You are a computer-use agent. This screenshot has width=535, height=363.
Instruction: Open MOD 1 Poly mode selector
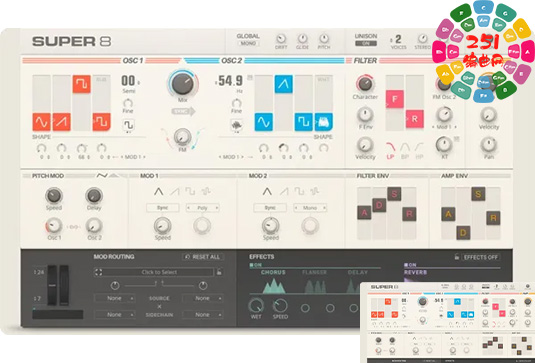[x=202, y=207]
